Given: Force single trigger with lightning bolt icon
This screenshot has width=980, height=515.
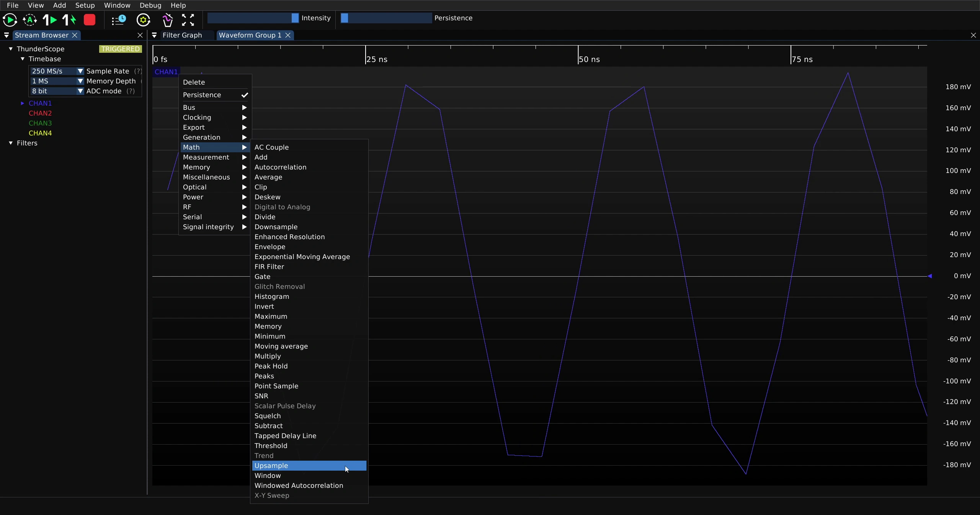Looking at the screenshot, I should 69,20.
